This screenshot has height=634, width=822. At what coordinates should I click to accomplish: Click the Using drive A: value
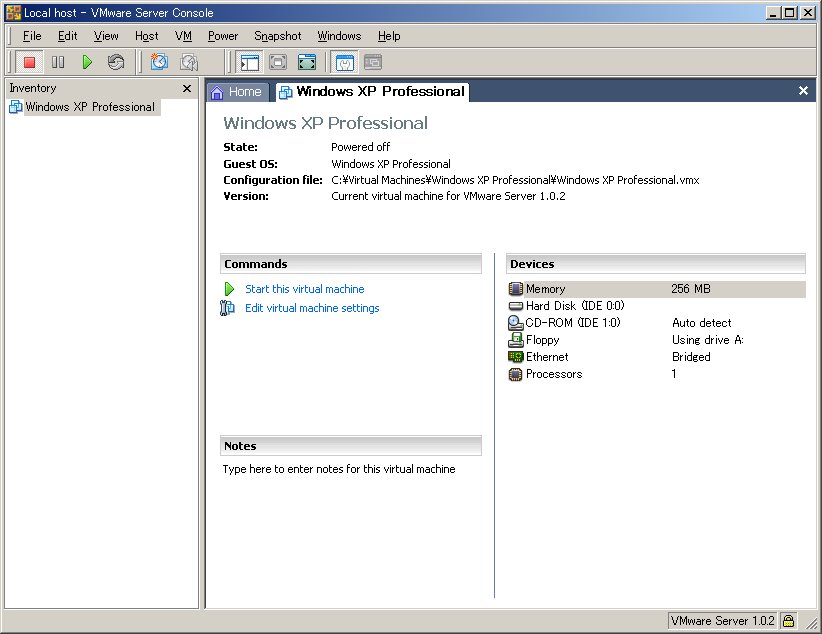pos(708,340)
